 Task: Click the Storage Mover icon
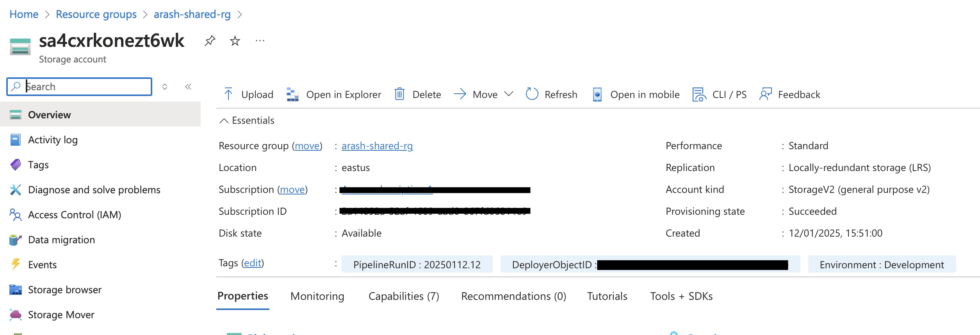pyautogui.click(x=15, y=315)
